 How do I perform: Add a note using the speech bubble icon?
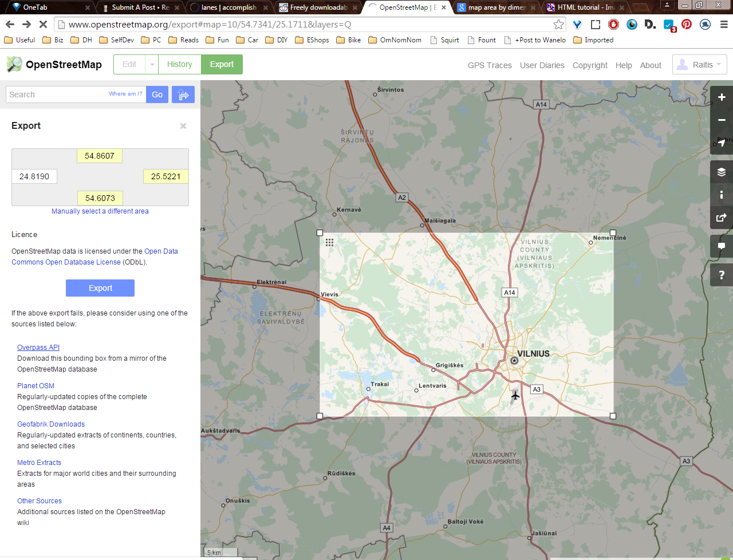[x=721, y=246]
